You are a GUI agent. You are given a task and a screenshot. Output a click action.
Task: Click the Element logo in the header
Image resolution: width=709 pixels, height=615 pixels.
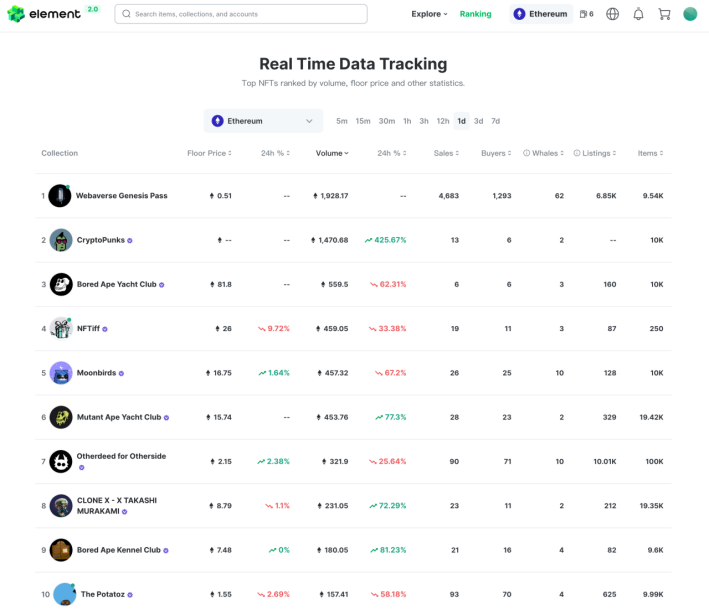(x=52, y=14)
